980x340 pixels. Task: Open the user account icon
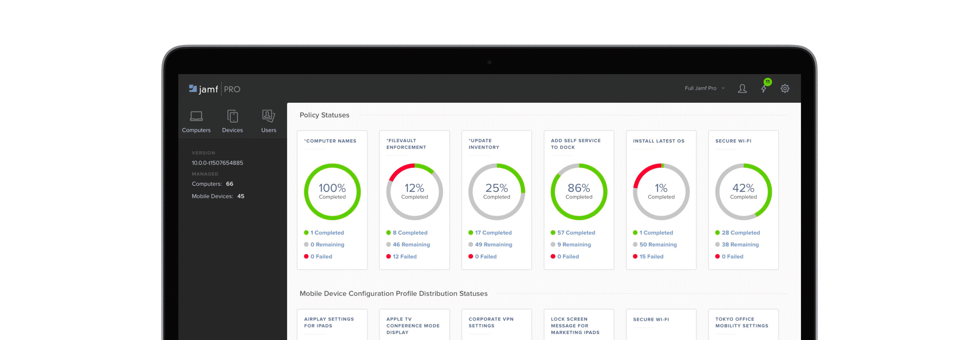(742, 89)
